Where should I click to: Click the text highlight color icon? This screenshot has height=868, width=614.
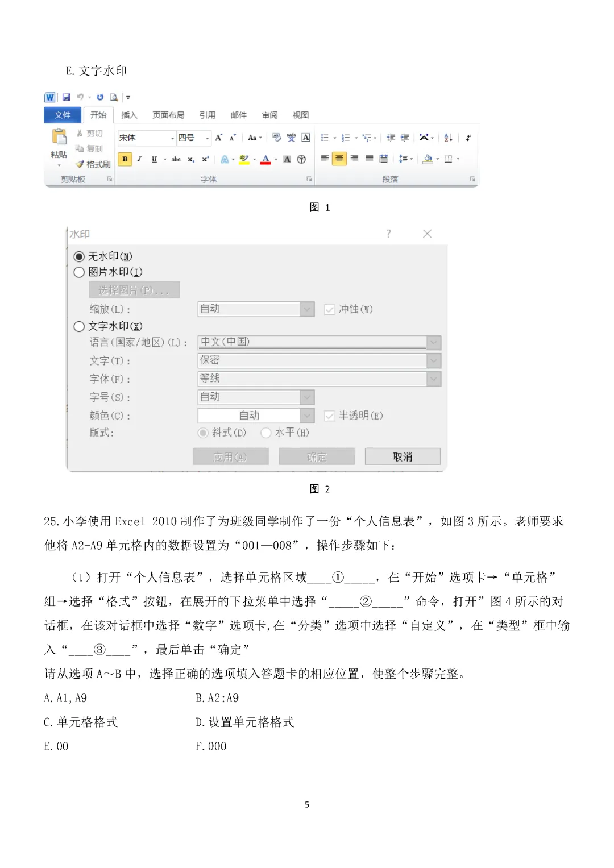[244, 158]
